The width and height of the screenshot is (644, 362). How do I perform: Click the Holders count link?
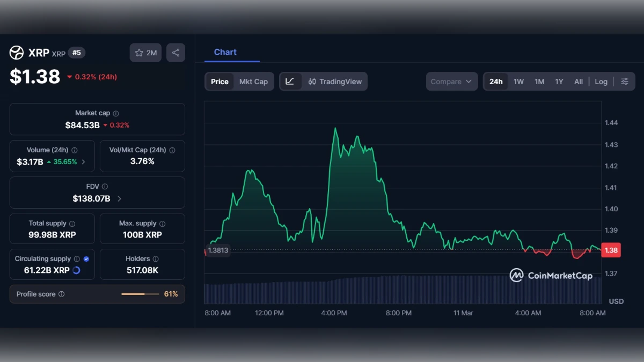(x=142, y=269)
